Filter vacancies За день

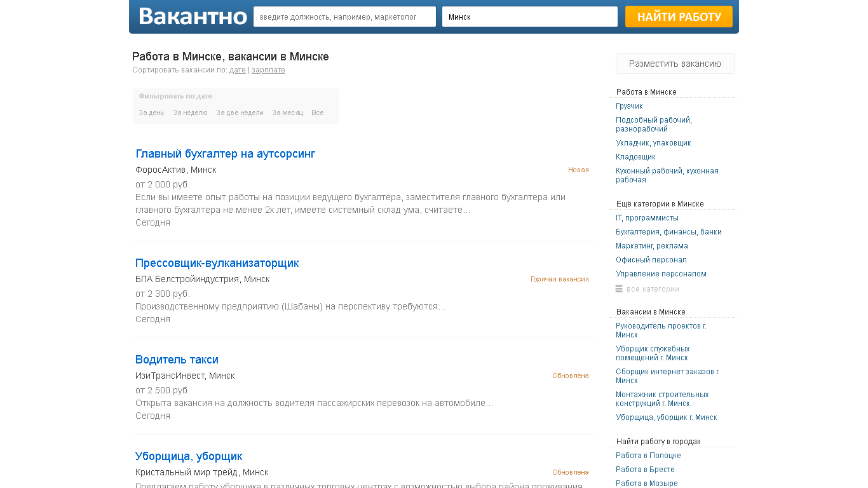tap(151, 112)
